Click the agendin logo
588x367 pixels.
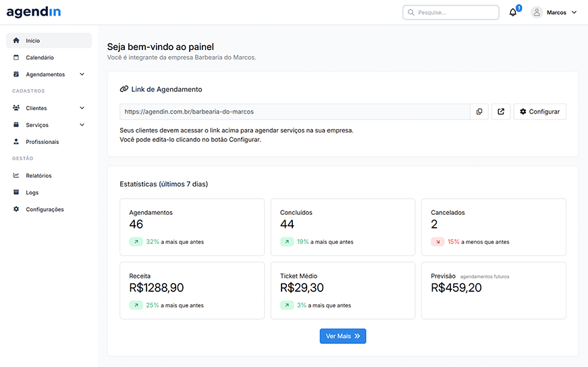click(34, 12)
